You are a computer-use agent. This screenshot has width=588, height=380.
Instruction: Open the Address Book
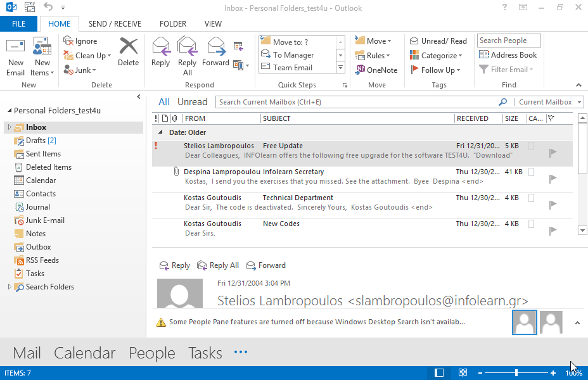508,55
